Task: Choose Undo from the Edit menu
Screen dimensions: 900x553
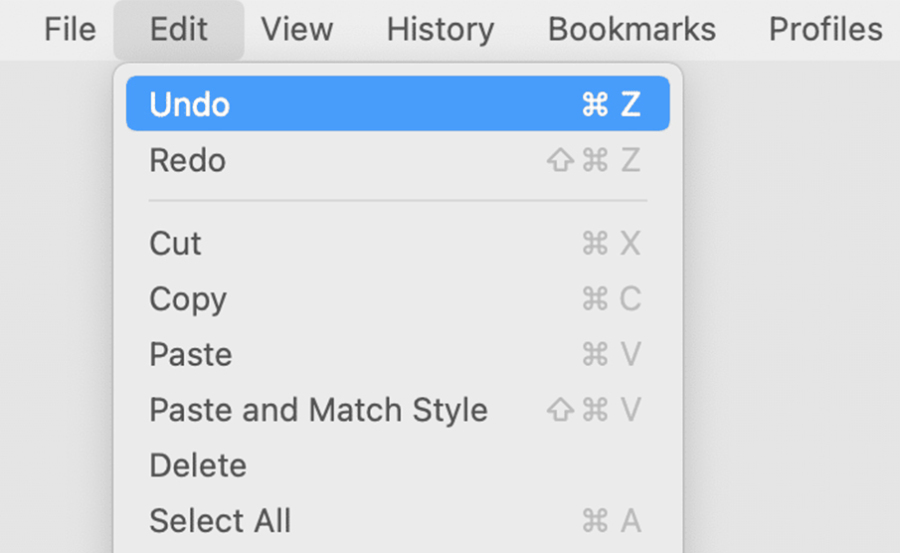Action: coord(398,103)
